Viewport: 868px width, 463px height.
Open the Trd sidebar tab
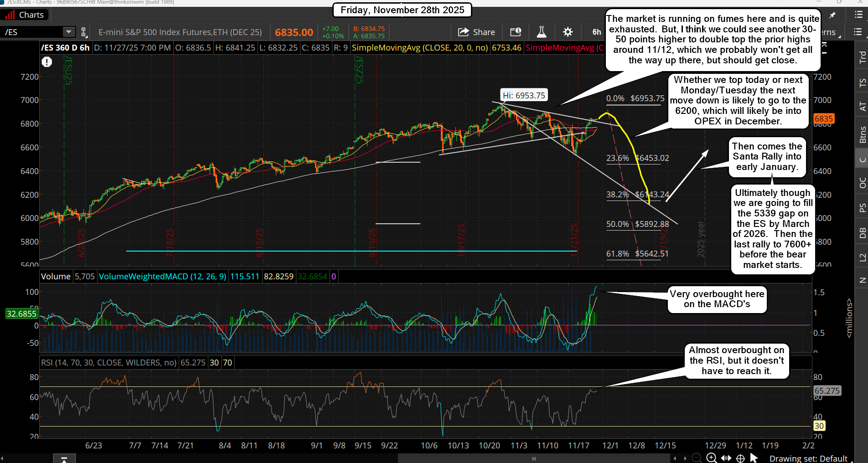[x=862, y=57]
